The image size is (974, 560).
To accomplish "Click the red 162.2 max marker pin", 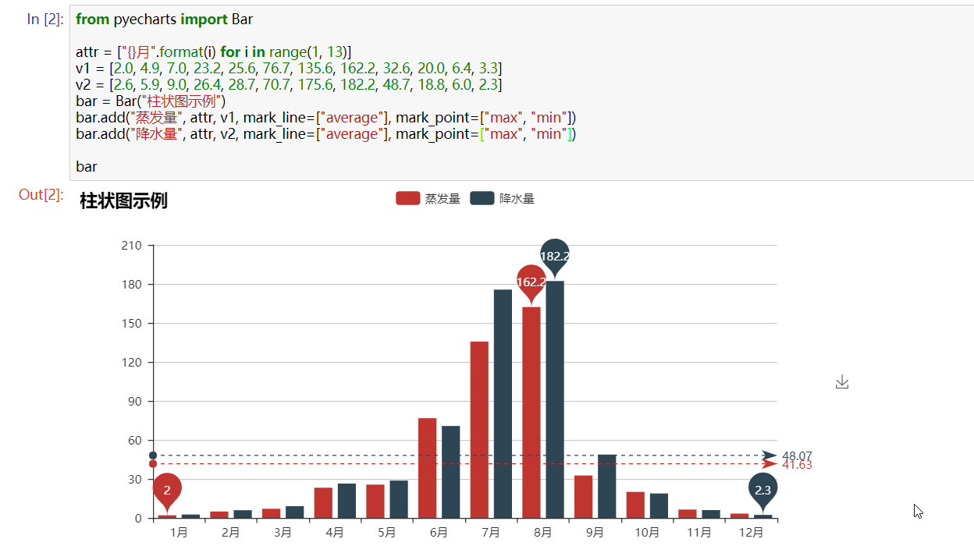I will 531,282.
